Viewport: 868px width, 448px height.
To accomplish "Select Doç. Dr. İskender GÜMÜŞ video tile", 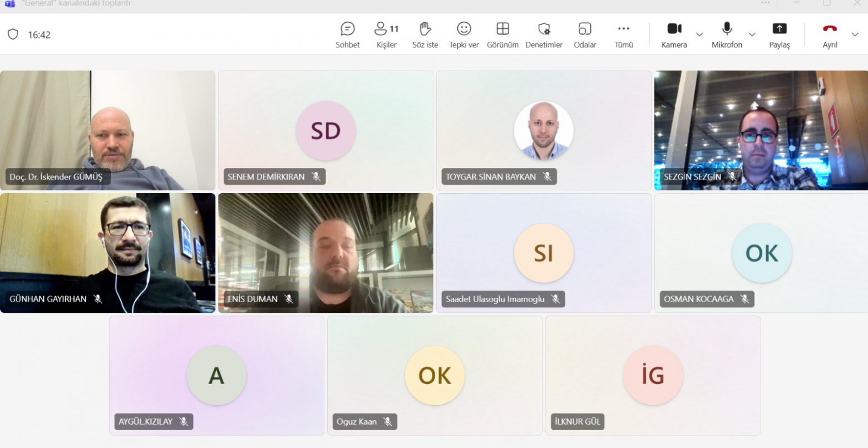I will [x=107, y=130].
